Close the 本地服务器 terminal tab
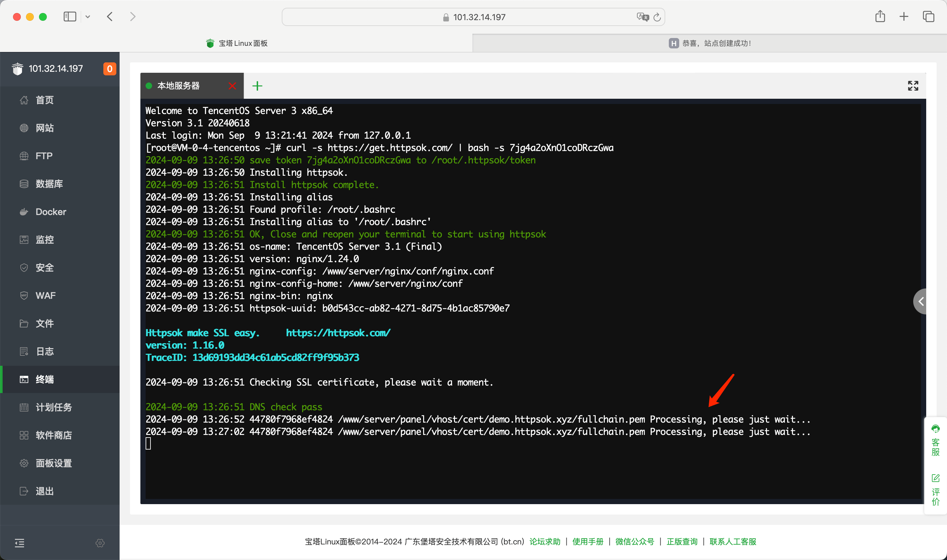 coord(232,86)
